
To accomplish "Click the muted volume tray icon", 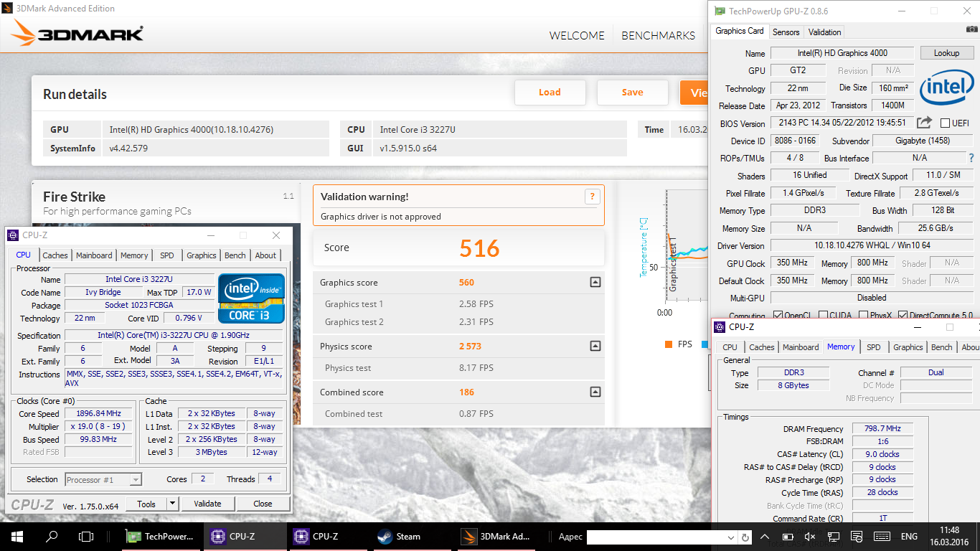I will (810, 537).
